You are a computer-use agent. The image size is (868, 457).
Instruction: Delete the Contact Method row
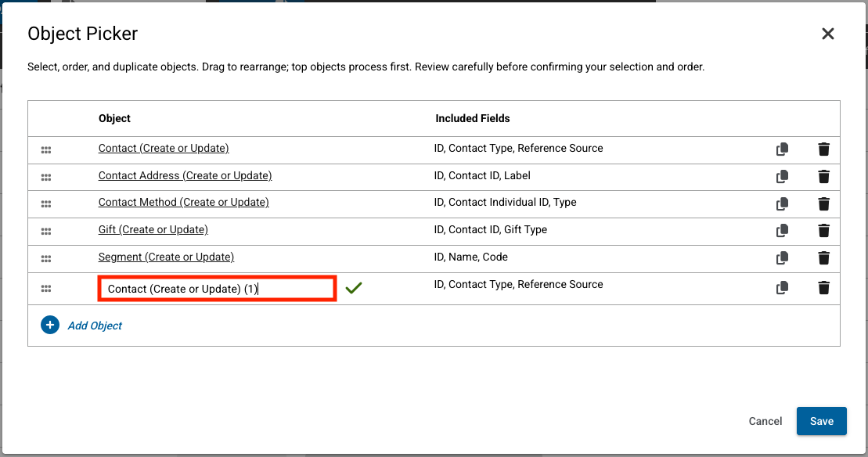click(x=823, y=203)
